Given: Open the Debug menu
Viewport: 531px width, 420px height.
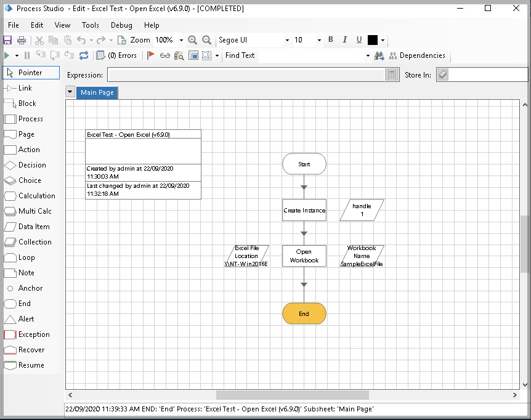Looking at the screenshot, I should pyautogui.click(x=121, y=25).
